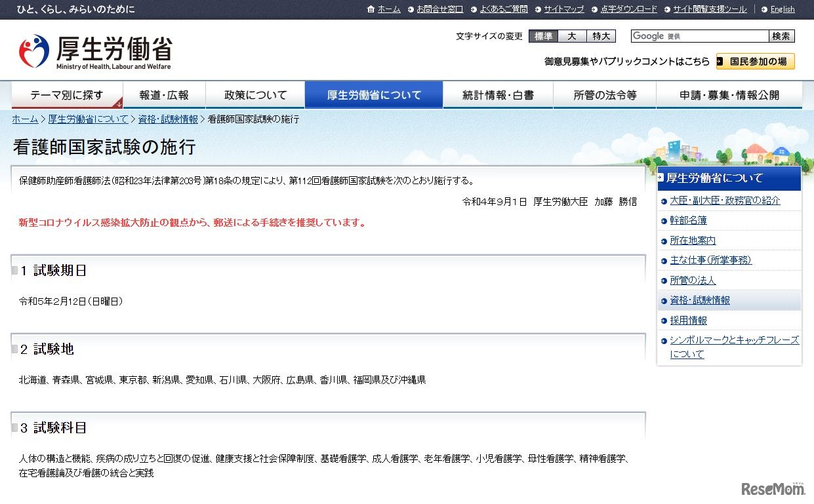Click 資格・試験情報 in the breadcrumb
The image size is (814, 504).
point(168,119)
